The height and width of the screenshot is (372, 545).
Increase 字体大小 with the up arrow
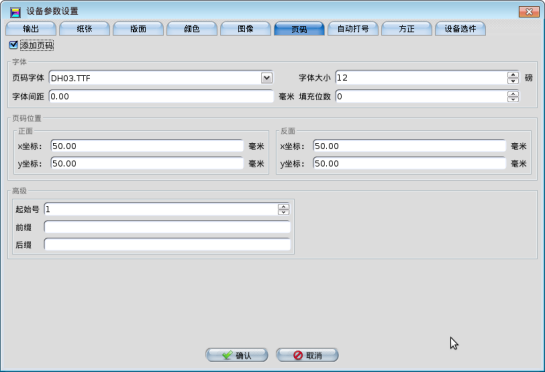[513, 75]
